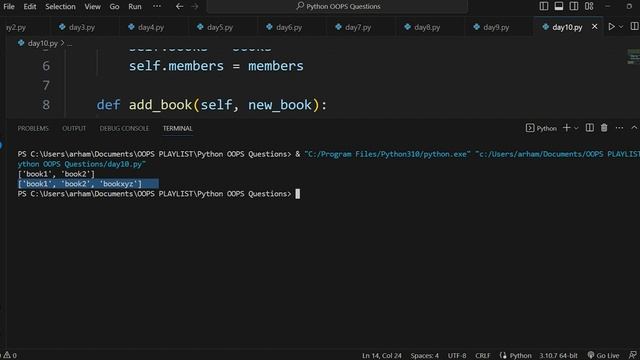
Task: Click Ln 14, Col 24 cursor position
Action: [382, 356]
